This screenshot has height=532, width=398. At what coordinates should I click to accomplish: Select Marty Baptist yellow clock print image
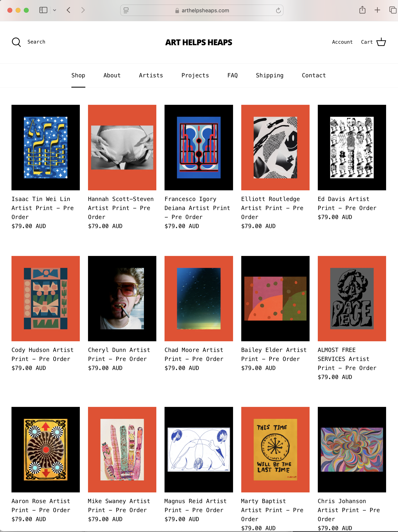[275, 450]
